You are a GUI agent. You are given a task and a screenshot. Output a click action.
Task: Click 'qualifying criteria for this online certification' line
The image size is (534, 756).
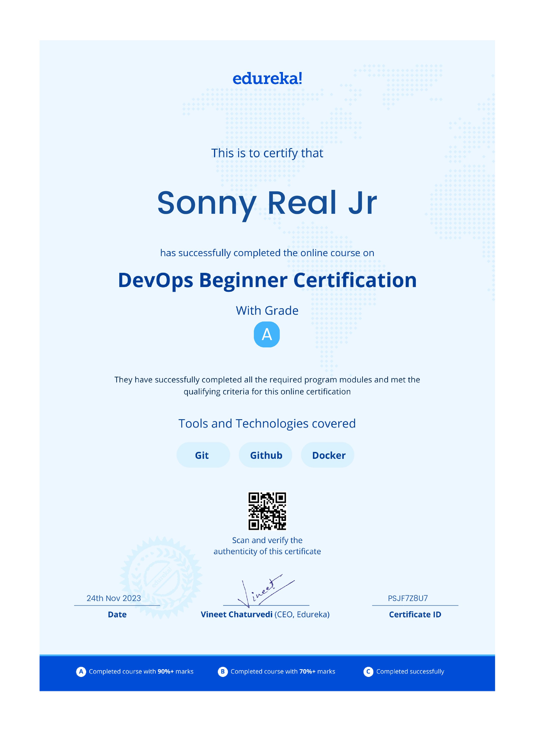(x=267, y=392)
